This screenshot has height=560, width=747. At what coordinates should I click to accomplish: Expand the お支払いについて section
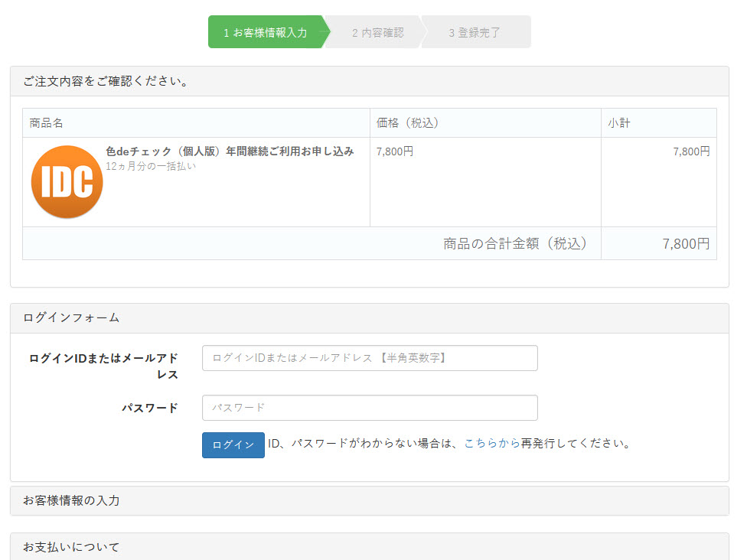pos(71,547)
